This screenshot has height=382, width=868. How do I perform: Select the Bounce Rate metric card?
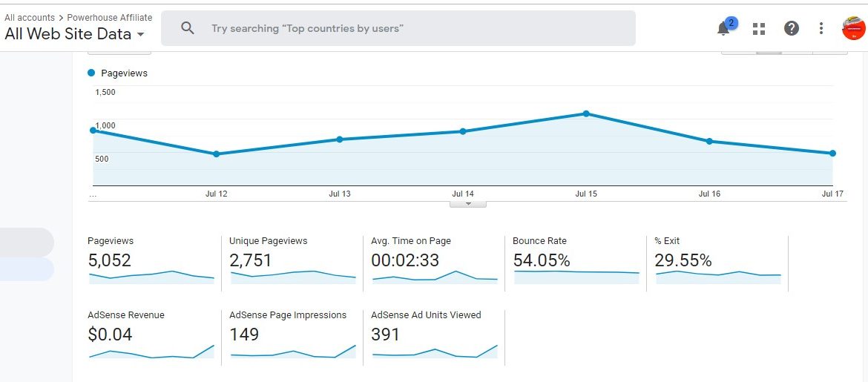[576, 260]
